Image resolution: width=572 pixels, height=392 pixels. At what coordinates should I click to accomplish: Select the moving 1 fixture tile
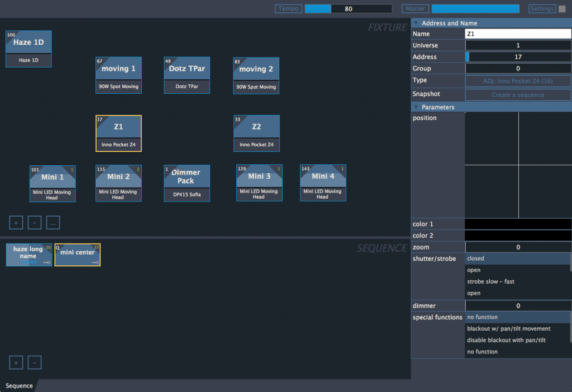(x=118, y=75)
